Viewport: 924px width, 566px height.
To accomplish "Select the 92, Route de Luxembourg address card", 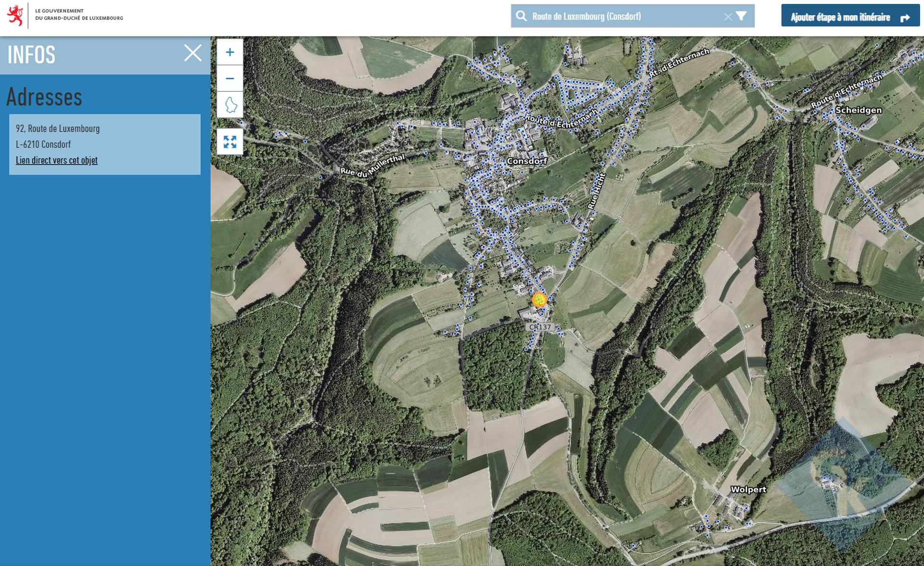I will click(104, 144).
